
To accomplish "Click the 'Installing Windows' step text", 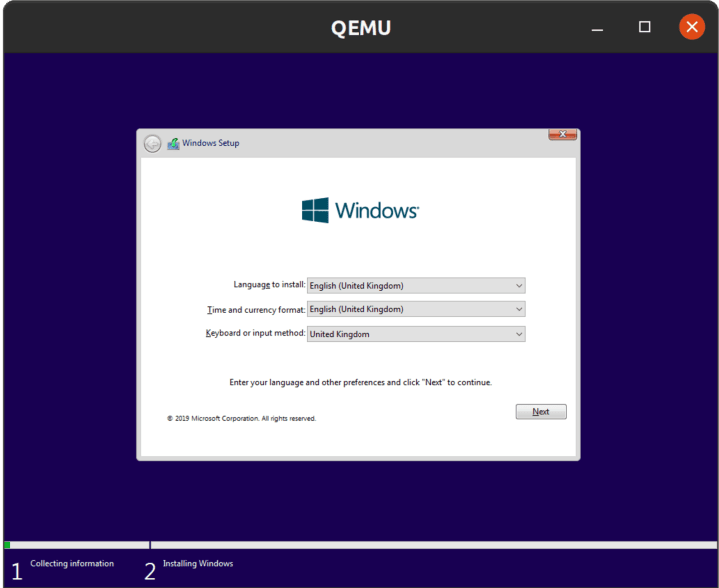I will pyautogui.click(x=198, y=564).
